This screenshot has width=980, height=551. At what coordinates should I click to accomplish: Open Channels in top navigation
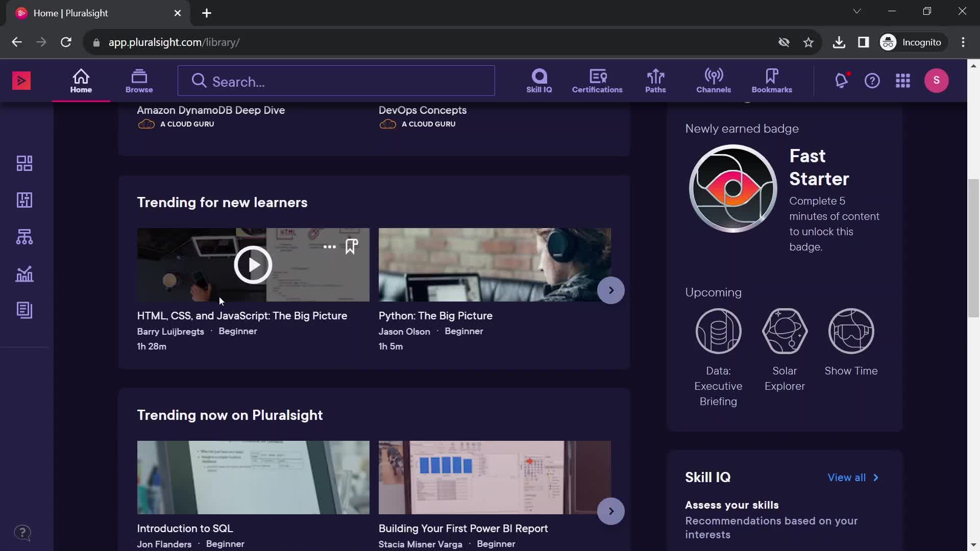click(714, 81)
